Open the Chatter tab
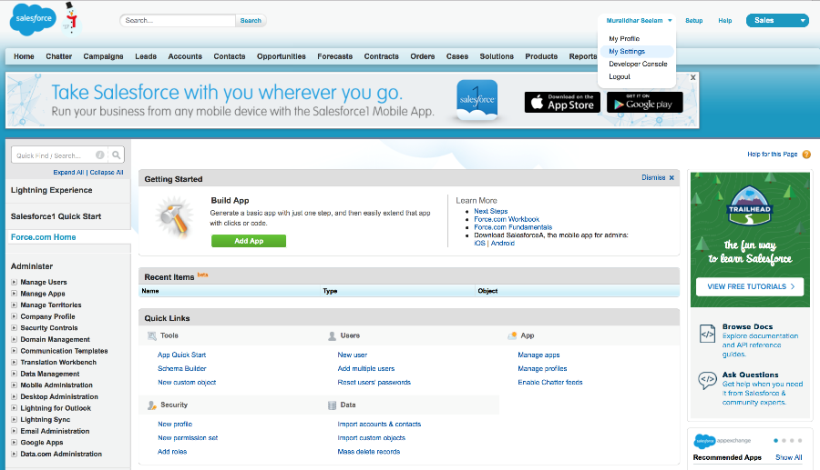This screenshot has width=820, height=470. (x=59, y=56)
